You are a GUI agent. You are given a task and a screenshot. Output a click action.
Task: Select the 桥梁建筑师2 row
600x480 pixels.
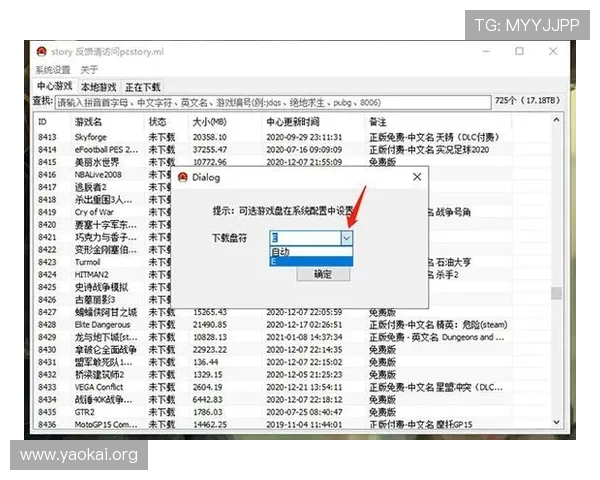293,374
